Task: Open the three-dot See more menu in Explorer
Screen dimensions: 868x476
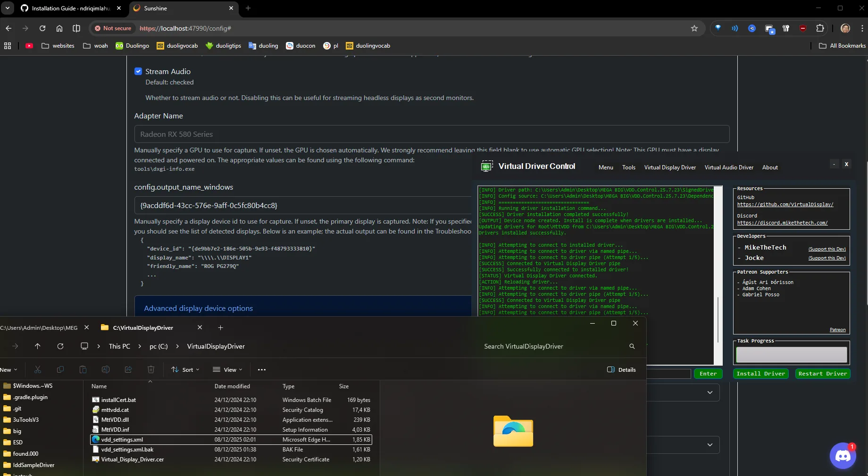Action: (262, 369)
